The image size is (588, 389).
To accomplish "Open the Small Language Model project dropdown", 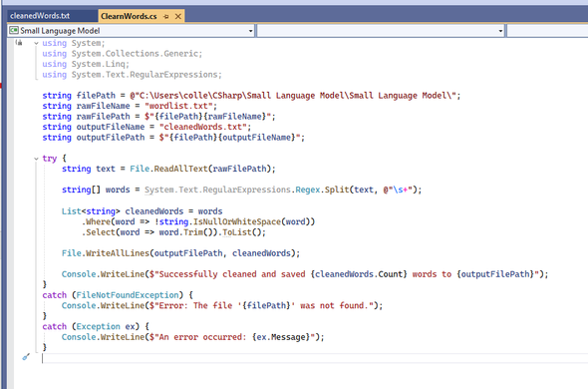I will tap(251, 31).
